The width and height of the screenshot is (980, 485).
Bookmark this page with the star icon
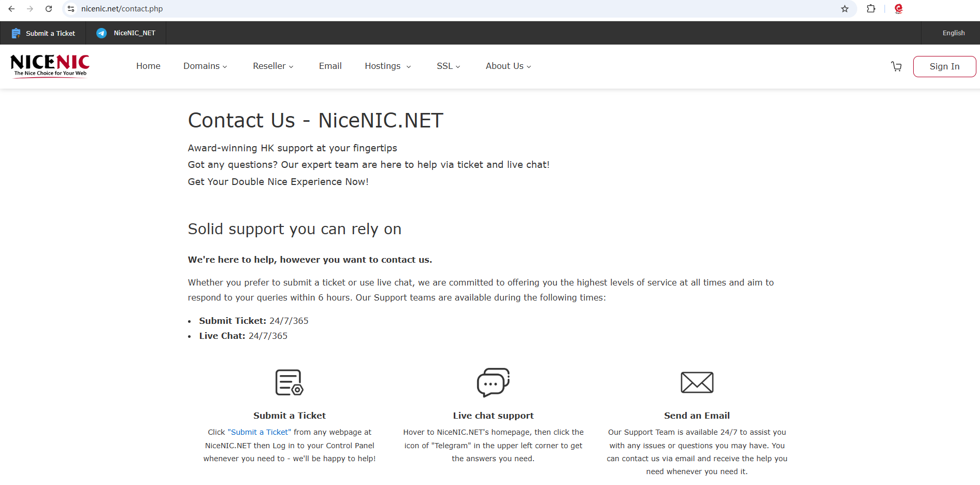pos(845,9)
